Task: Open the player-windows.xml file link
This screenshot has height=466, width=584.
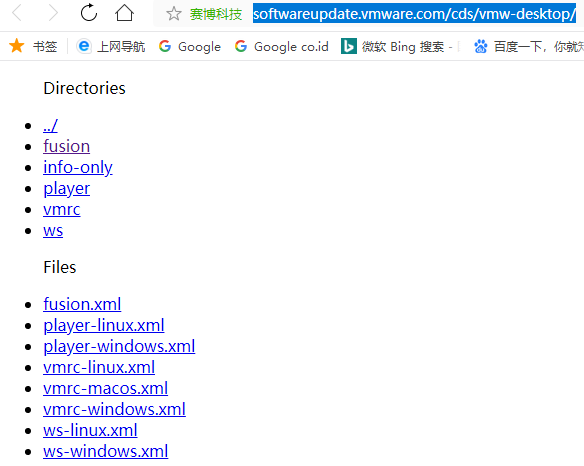Action: 119,346
